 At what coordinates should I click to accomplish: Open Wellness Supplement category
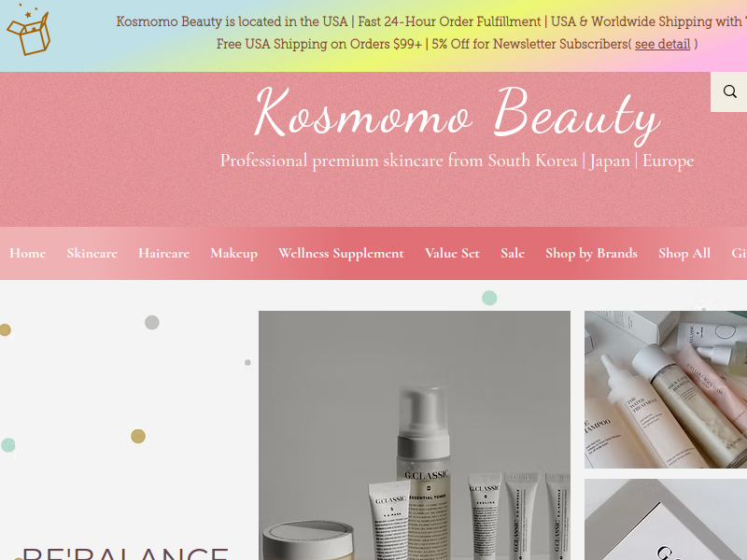point(341,253)
